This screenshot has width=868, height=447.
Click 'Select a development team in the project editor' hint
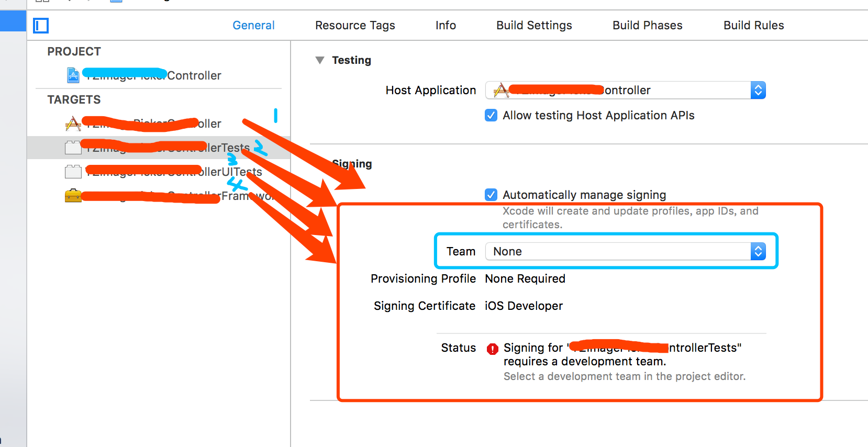click(x=625, y=376)
